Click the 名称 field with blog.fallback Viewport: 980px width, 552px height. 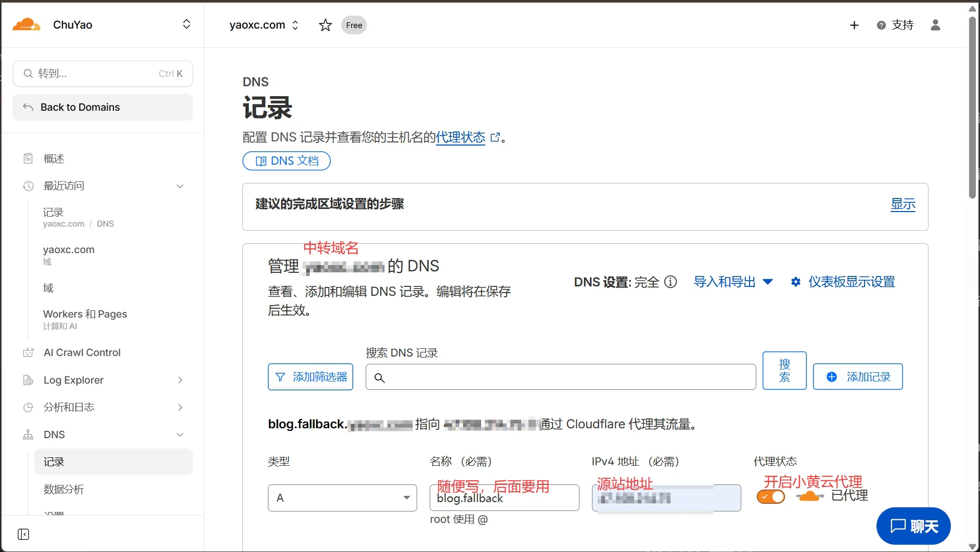505,498
